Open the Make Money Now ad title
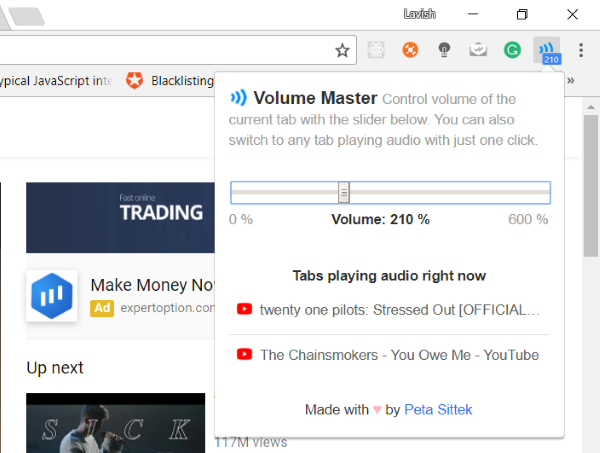 pyautogui.click(x=152, y=285)
